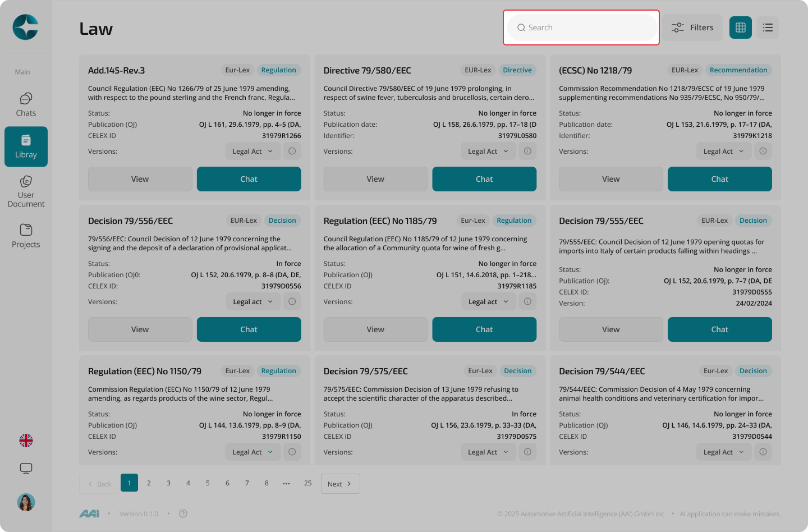Screen dimensions: 808x532
Task: Click the Search input field
Action: pos(581,27)
